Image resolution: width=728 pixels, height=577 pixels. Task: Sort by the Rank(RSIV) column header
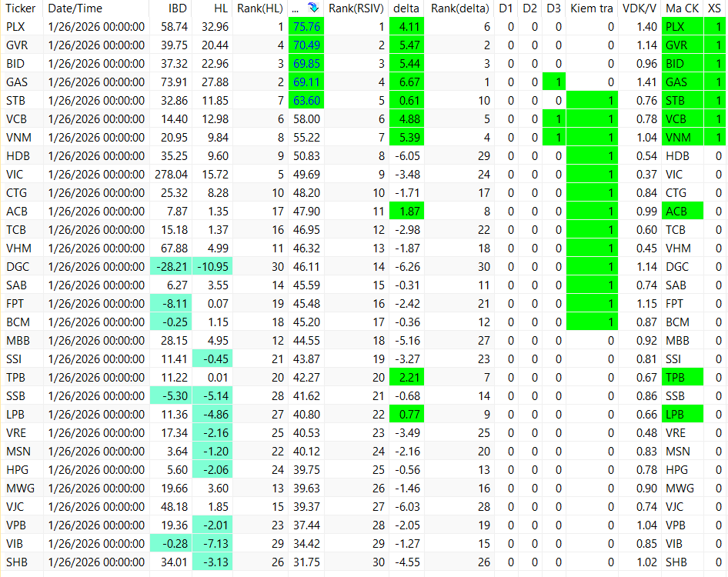click(x=356, y=8)
